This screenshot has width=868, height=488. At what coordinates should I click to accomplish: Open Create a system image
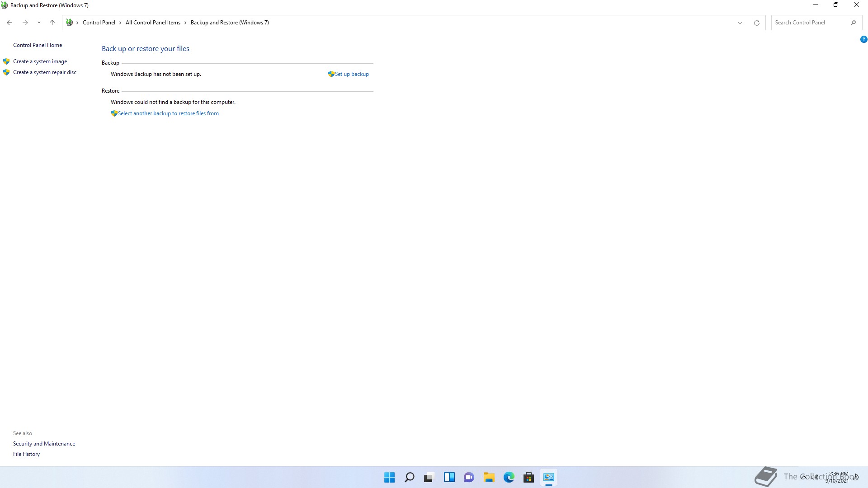click(40, 61)
